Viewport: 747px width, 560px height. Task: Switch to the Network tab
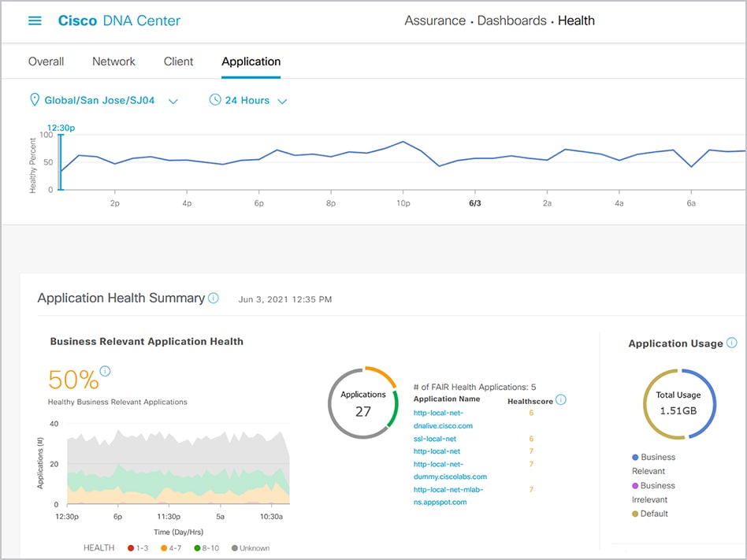[x=113, y=61]
